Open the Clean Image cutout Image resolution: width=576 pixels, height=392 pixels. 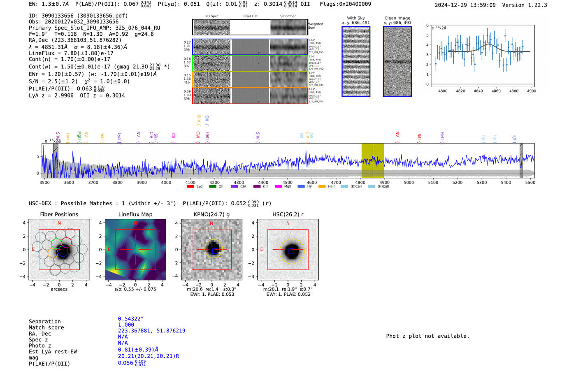397,62
